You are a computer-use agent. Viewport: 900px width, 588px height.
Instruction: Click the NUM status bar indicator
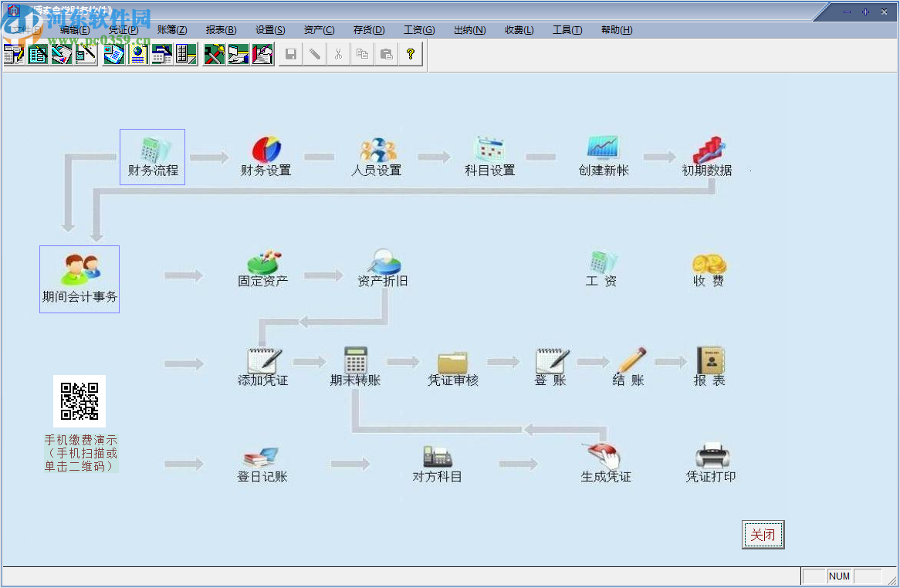click(839, 576)
